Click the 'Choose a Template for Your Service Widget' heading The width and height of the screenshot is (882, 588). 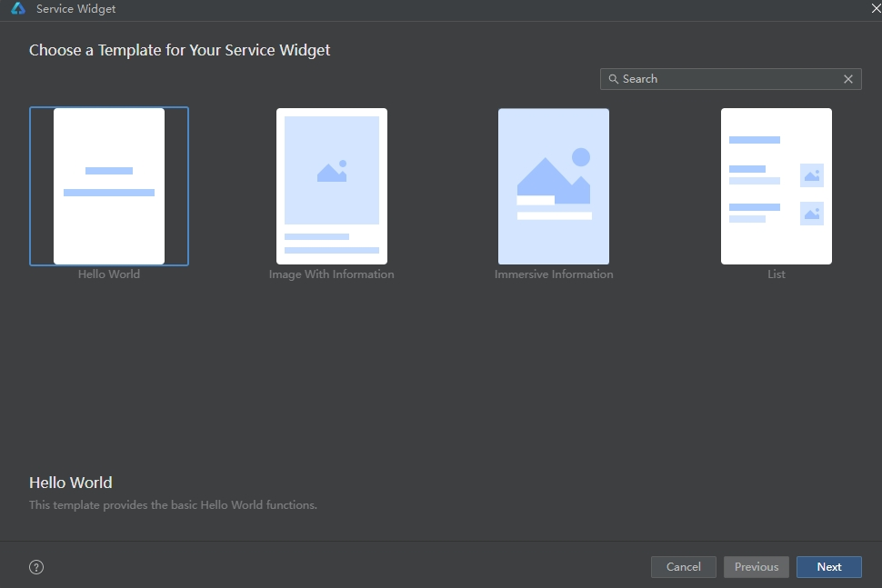pyautogui.click(x=179, y=50)
